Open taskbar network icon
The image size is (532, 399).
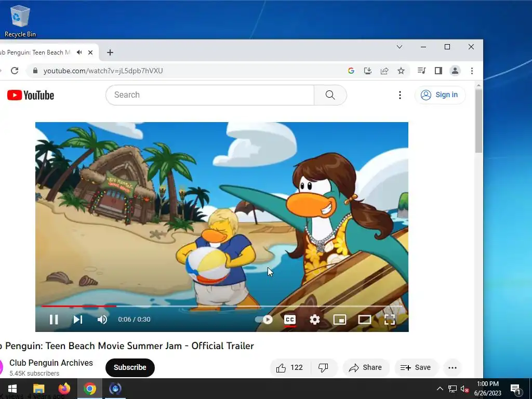(x=453, y=389)
